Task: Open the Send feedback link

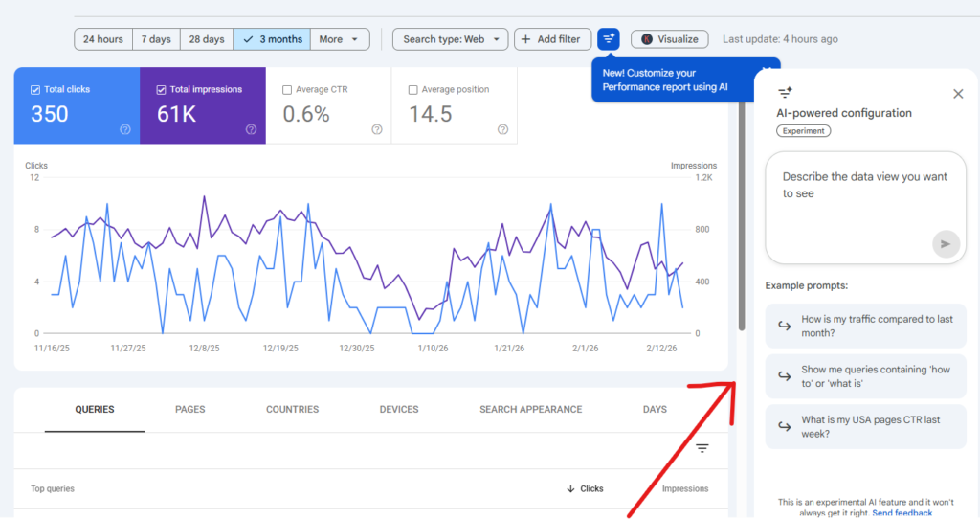Action: 902,513
